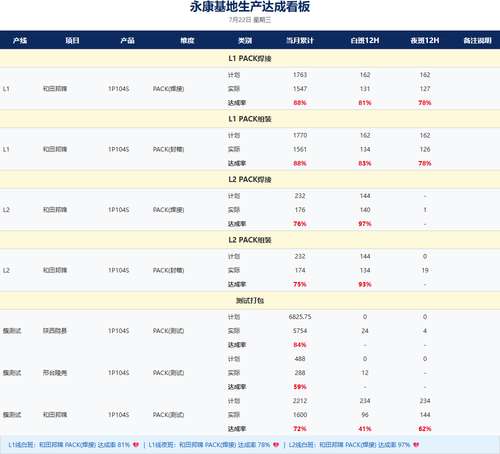
Task: Click the monthly actual value 1561
Action: pyautogui.click(x=300, y=149)
